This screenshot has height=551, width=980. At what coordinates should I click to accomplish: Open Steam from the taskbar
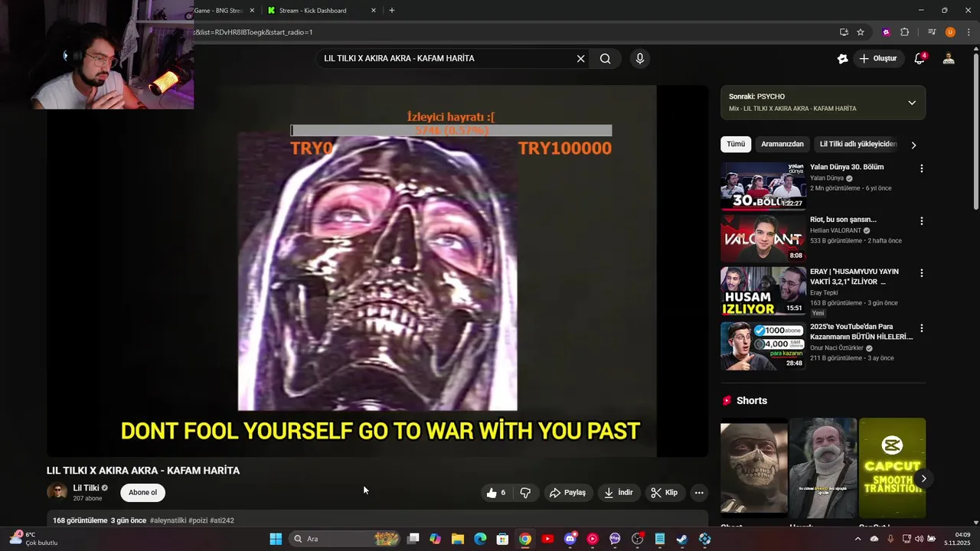click(681, 539)
